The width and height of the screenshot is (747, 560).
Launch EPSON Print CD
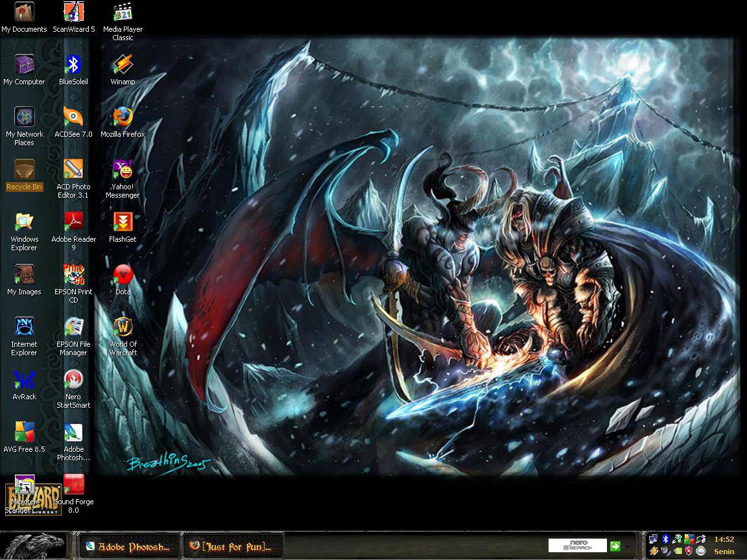coord(73,284)
